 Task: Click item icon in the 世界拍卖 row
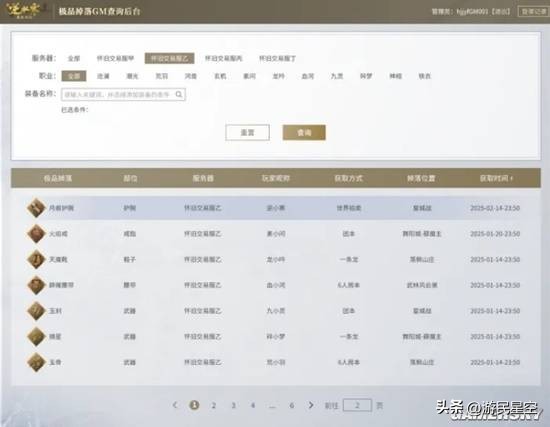click(36, 208)
